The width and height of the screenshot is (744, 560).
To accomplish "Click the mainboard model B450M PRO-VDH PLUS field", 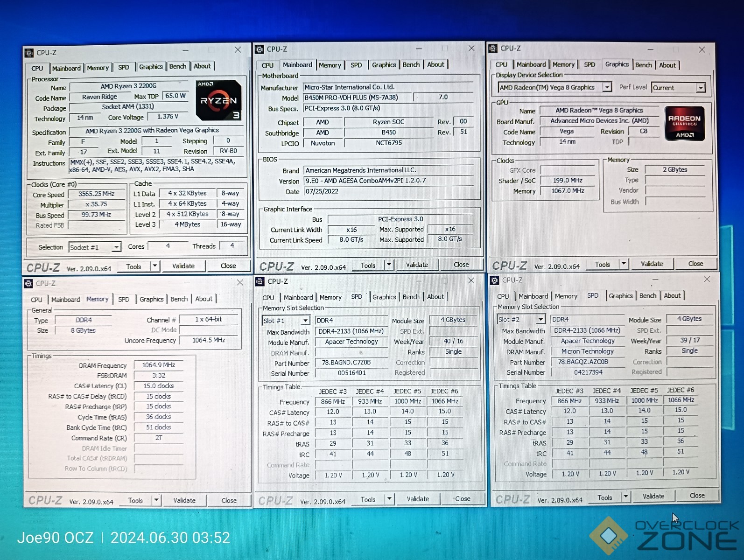I will point(358,98).
